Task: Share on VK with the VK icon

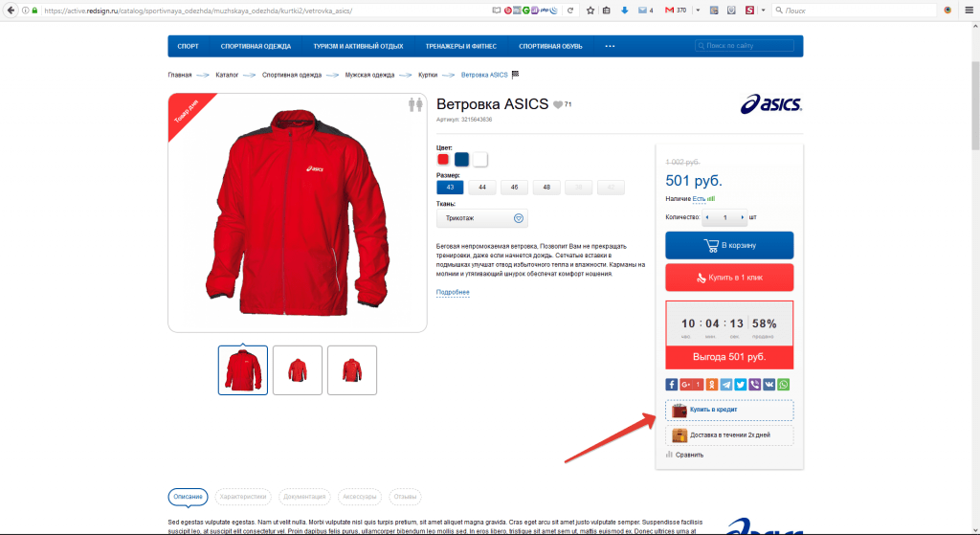Action: point(769,385)
